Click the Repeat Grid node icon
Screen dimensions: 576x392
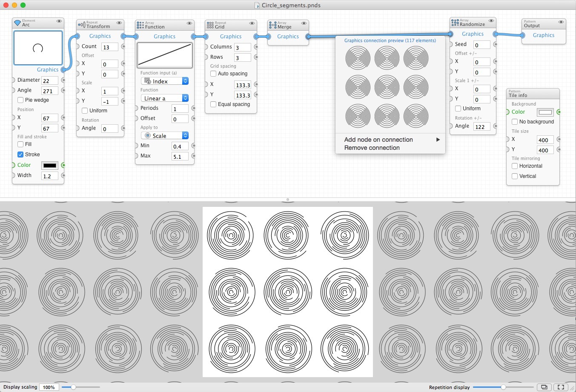click(x=210, y=25)
